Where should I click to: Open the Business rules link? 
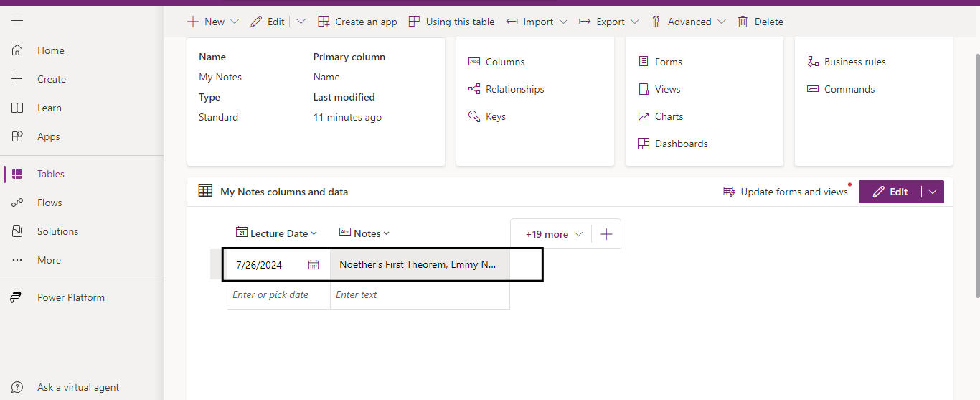click(854, 62)
